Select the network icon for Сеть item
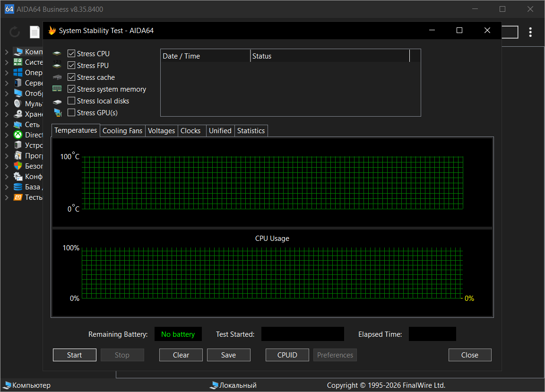 point(18,124)
